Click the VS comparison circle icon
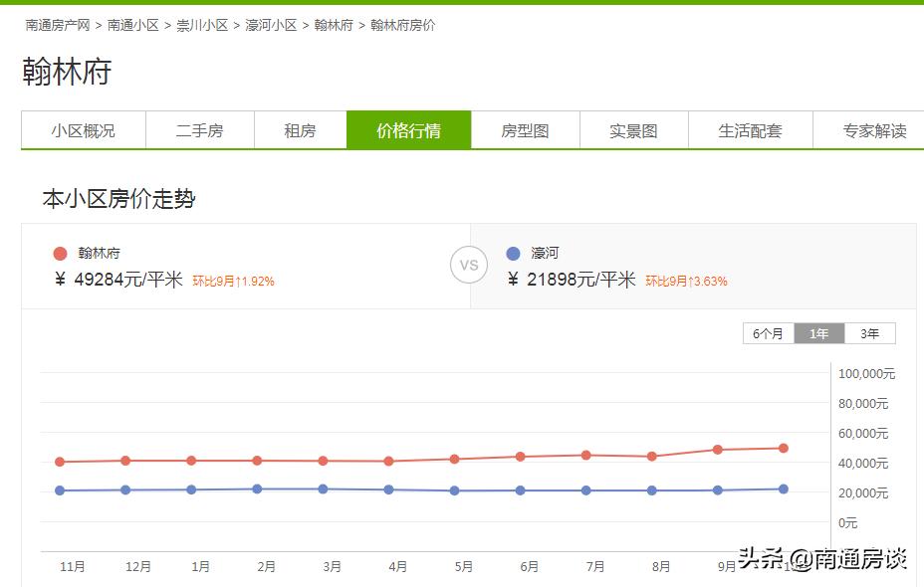Viewport: 924px width, 587px height. 469,266
